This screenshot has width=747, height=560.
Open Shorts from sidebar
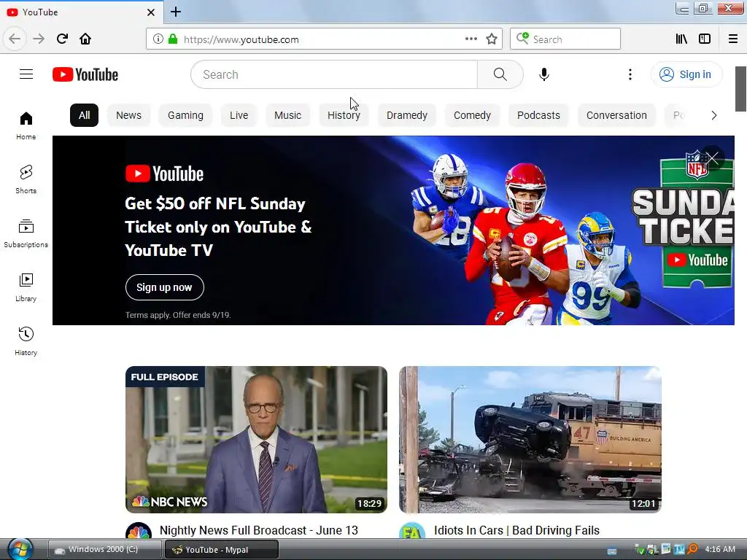[x=26, y=179]
